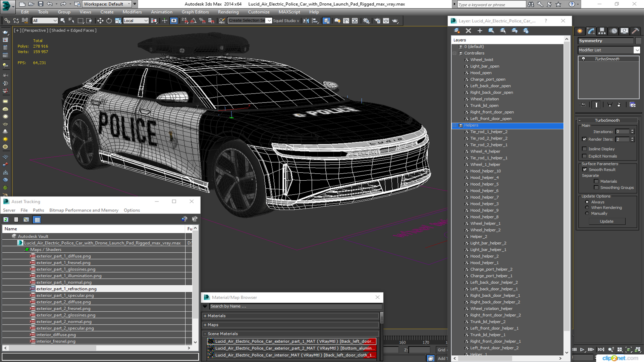
Task: Toggle the TurboSmooth modifier lightbulb
Action: click(584, 59)
